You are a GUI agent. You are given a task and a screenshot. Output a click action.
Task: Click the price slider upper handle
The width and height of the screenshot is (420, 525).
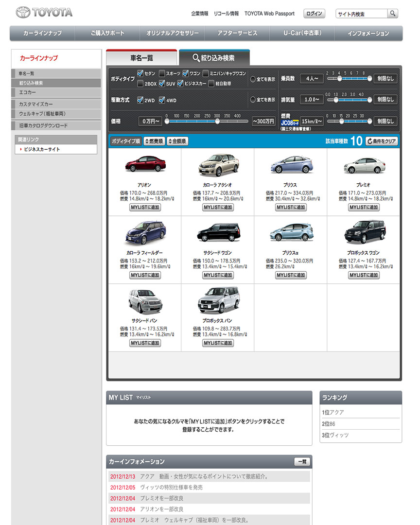point(217,121)
